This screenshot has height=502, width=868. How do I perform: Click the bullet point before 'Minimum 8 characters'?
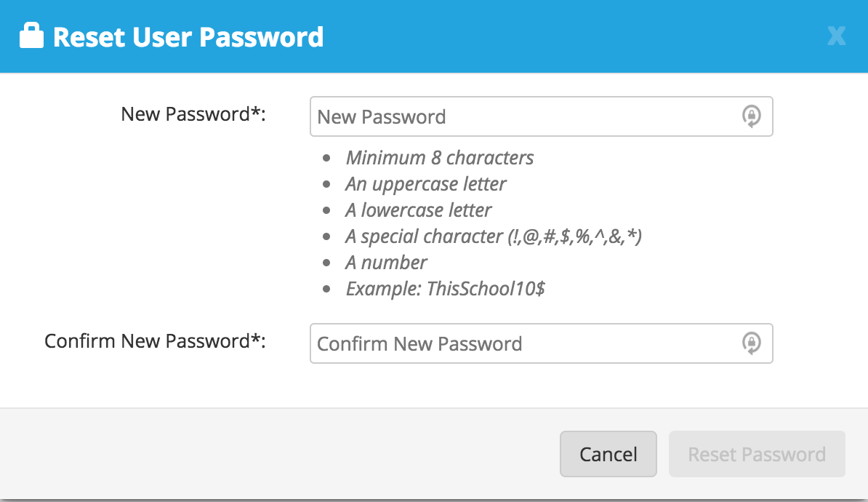[x=327, y=158]
